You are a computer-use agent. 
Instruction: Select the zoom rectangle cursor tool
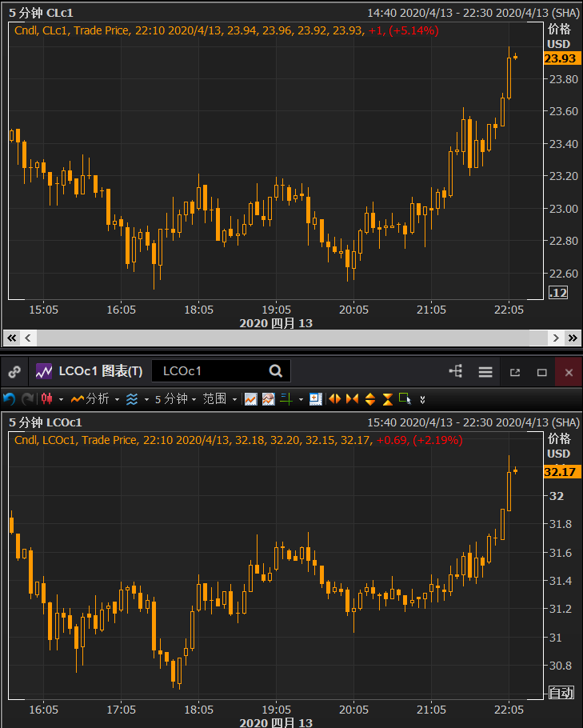405,398
